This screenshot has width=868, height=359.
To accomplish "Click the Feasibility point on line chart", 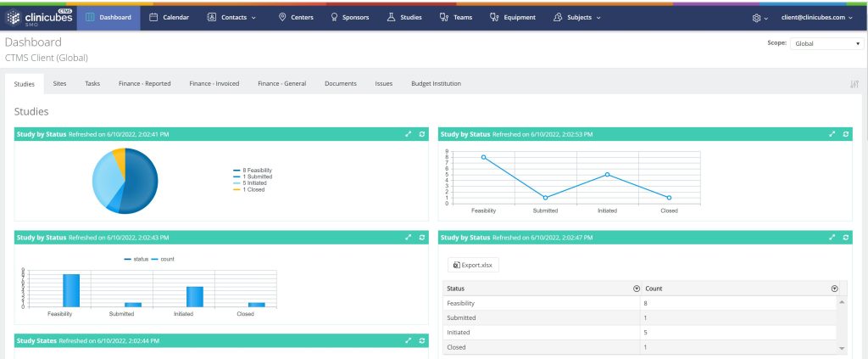I will click(483, 157).
